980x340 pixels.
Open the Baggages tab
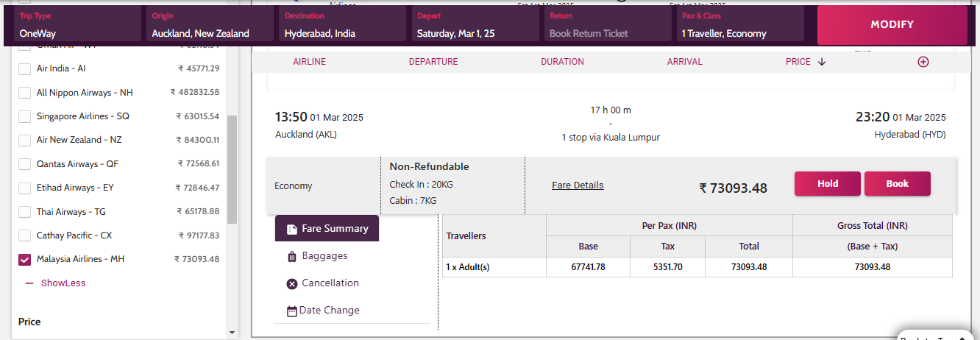[x=324, y=256]
